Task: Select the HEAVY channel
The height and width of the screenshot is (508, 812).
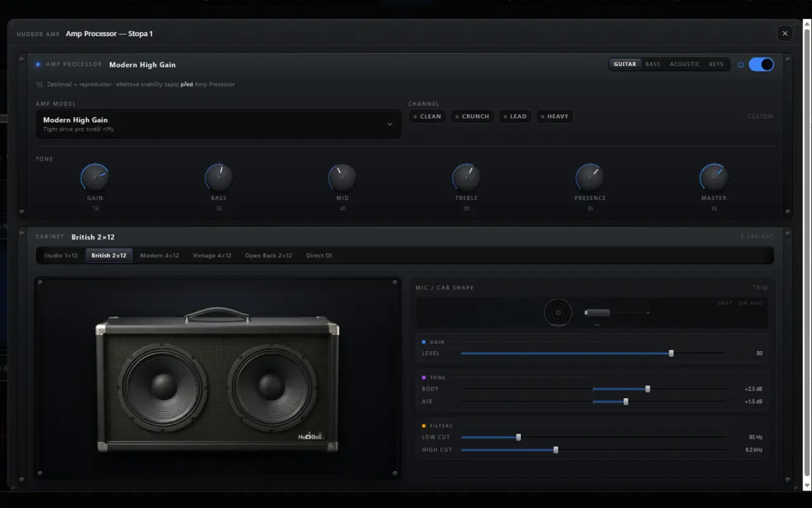Action: [554, 116]
